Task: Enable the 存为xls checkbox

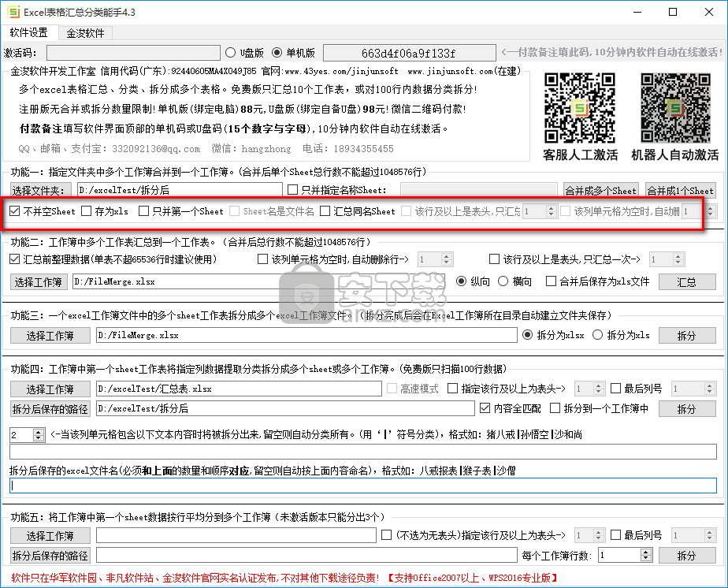Action: tap(87, 211)
